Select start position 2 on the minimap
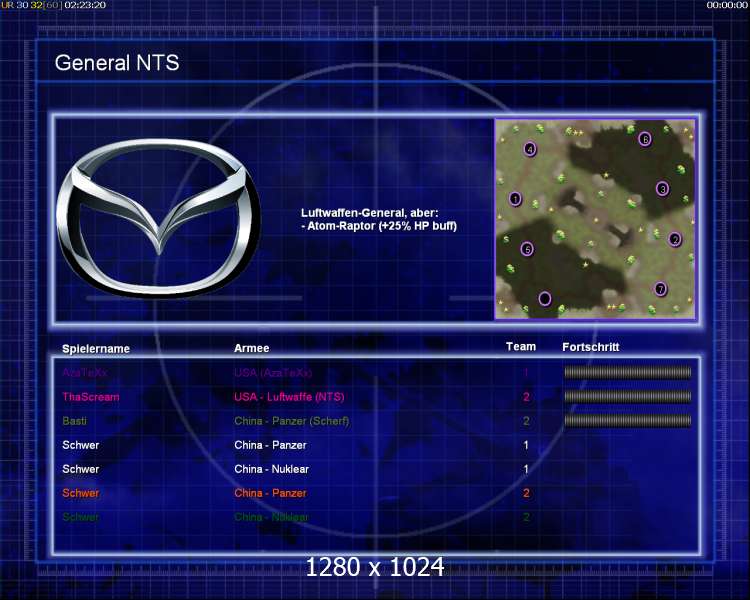 tap(675, 239)
